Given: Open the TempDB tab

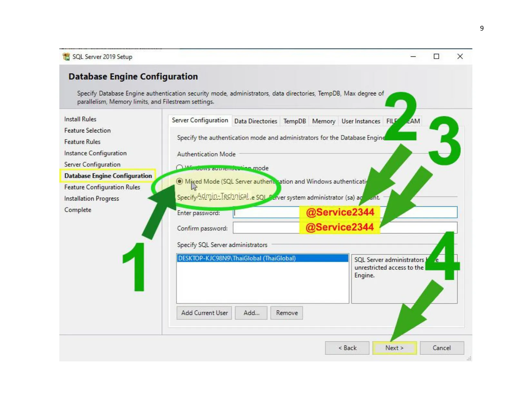Looking at the screenshot, I should tap(294, 121).
